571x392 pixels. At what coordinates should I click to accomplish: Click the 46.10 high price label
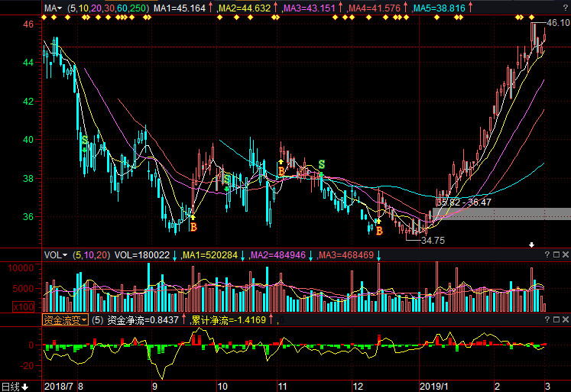click(x=558, y=23)
